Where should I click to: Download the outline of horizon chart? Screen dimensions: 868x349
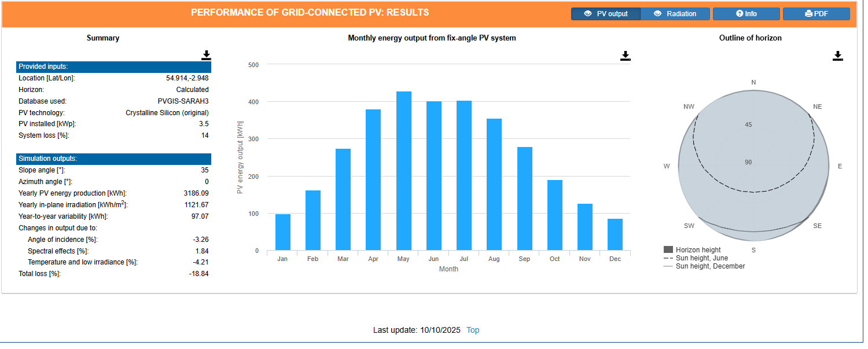click(838, 56)
